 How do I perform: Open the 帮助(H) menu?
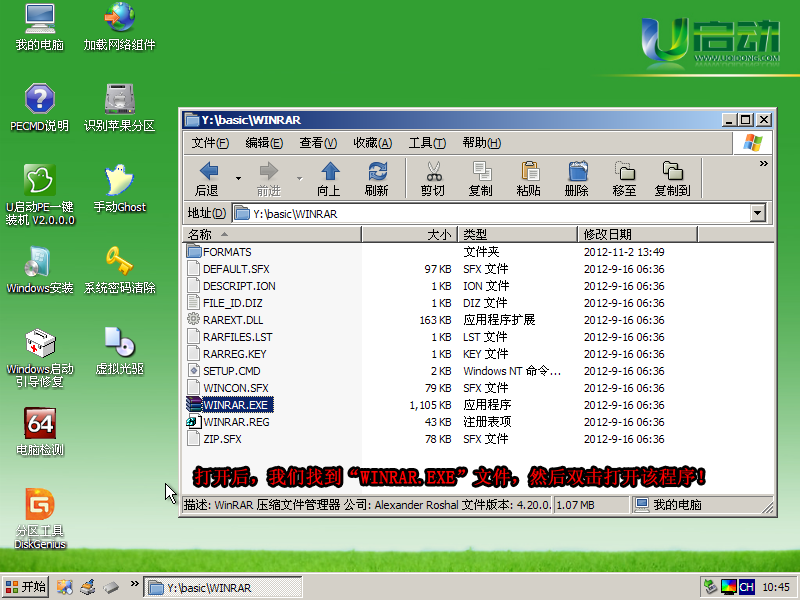(482, 143)
